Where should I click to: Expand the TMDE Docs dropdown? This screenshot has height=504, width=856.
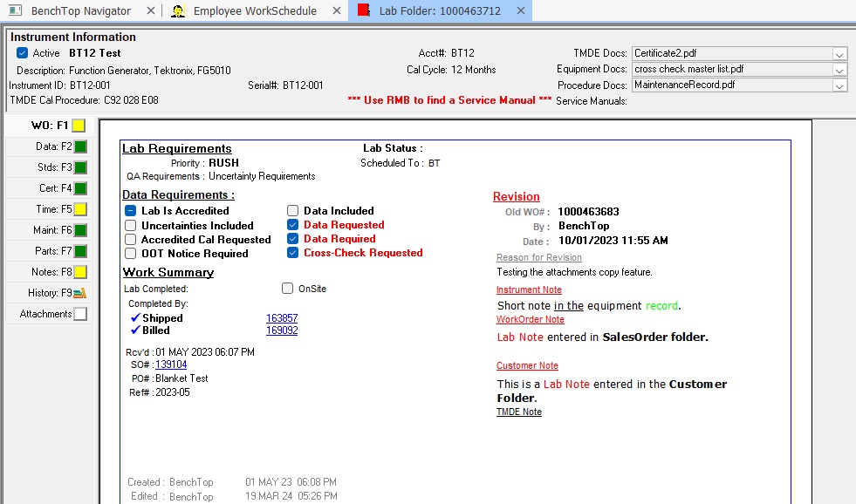839,54
